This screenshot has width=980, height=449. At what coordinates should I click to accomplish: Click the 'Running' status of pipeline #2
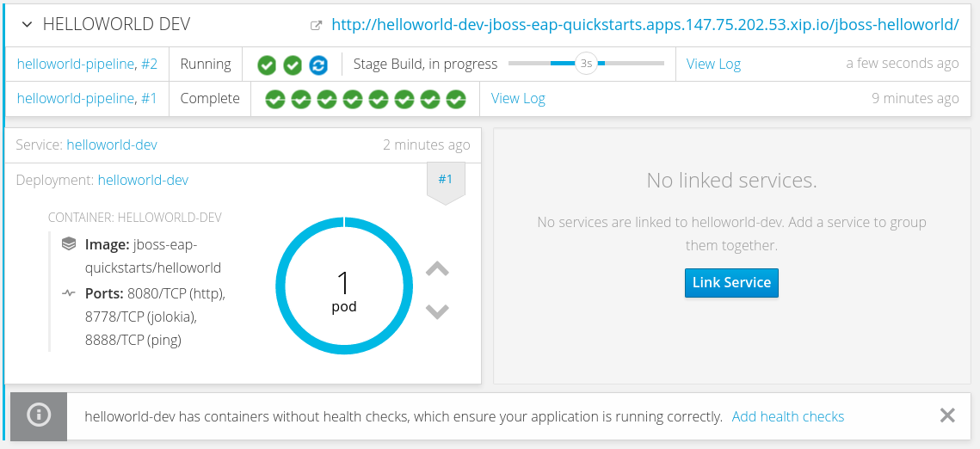[x=206, y=64]
